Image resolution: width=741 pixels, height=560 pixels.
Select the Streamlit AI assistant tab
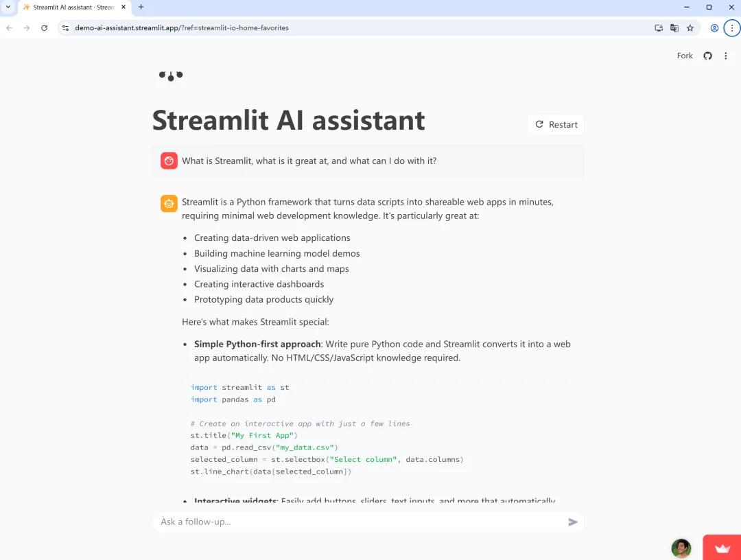74,8
